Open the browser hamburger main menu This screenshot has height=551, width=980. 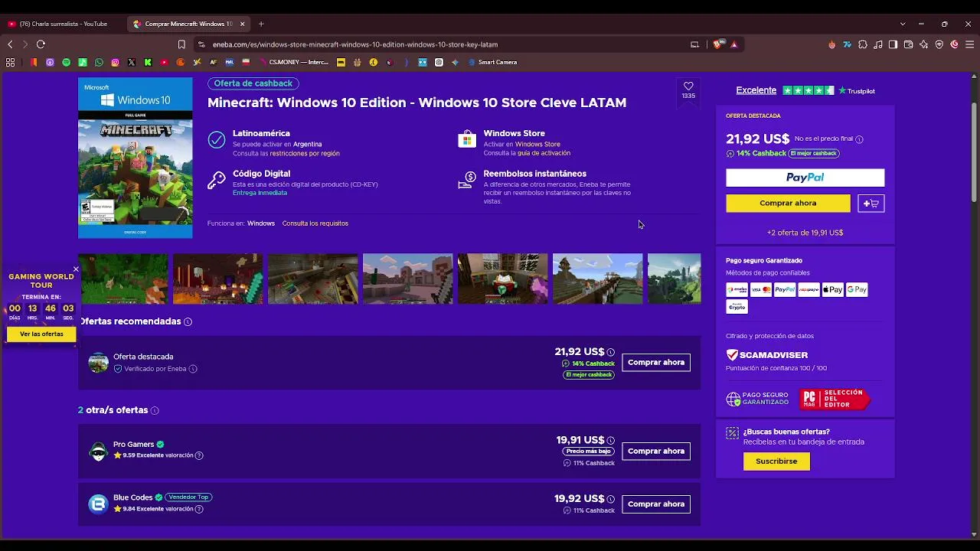coord(969,44)
